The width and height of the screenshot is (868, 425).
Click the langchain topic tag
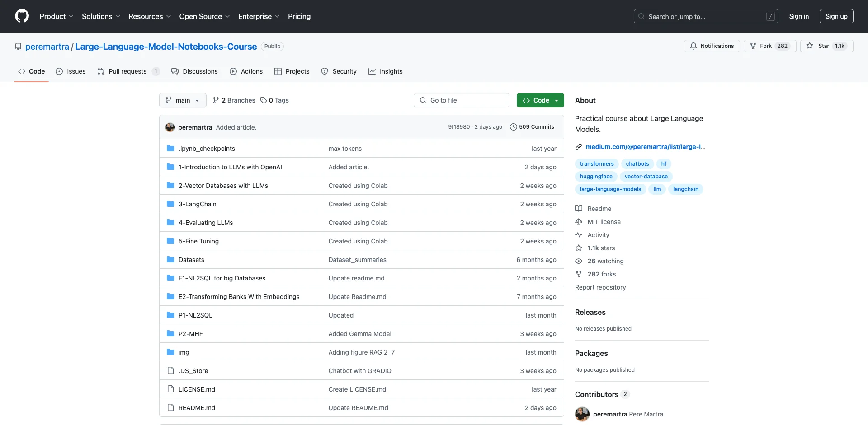685,189
